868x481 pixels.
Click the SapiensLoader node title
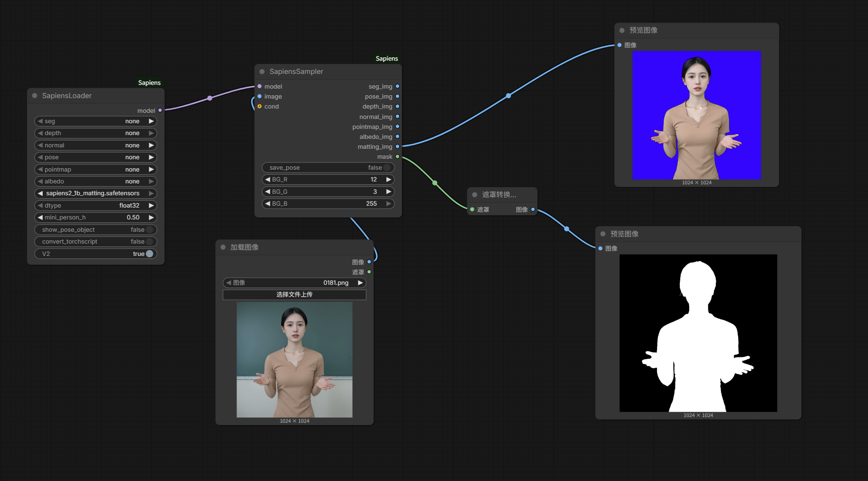[67, 96]
